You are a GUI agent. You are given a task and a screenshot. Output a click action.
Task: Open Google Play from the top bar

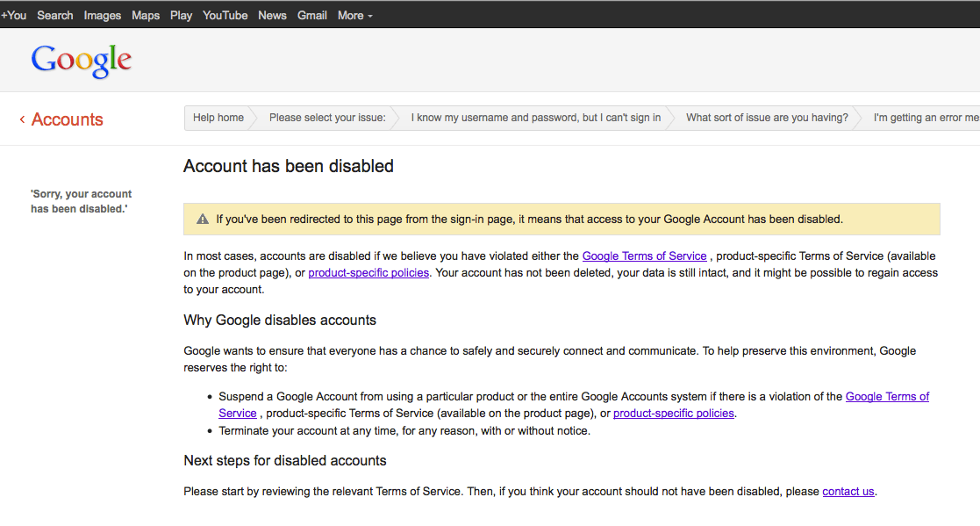(181, 15)
